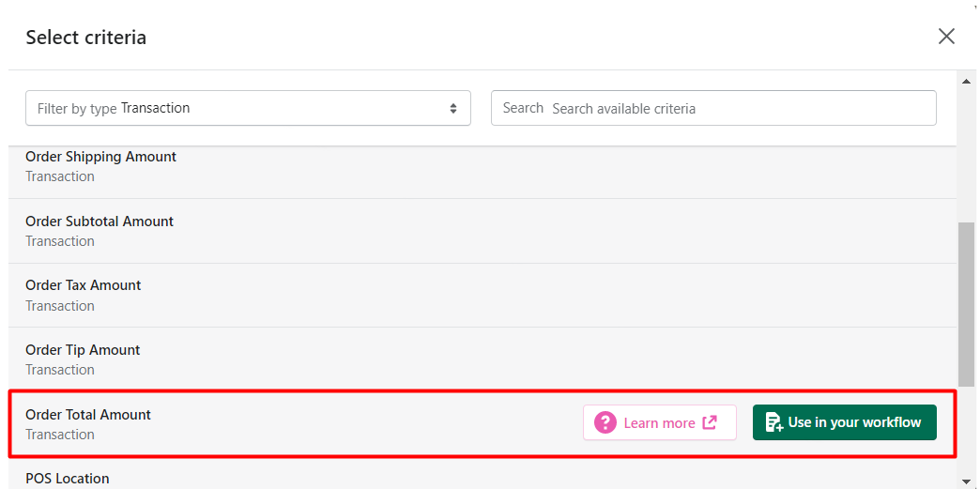The image size is (980, 489).
Task: Click the Search available criteria field
Action: (x=713, y=108)
